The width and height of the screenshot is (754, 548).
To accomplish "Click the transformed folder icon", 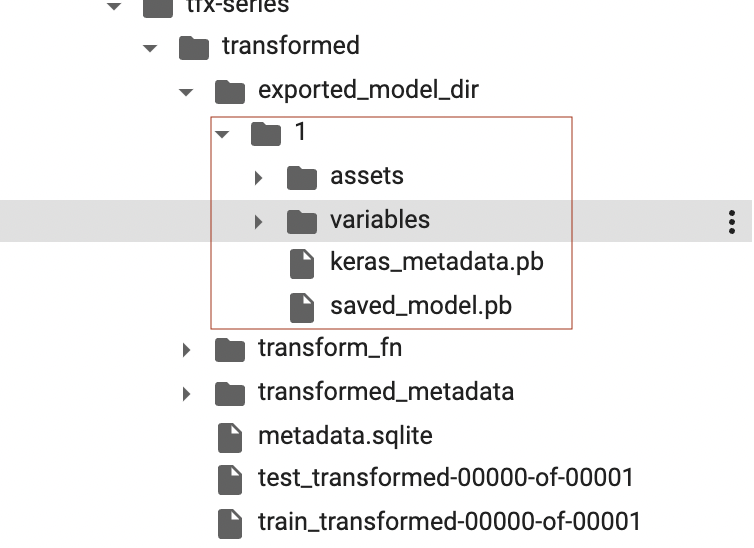I will 193,47.
